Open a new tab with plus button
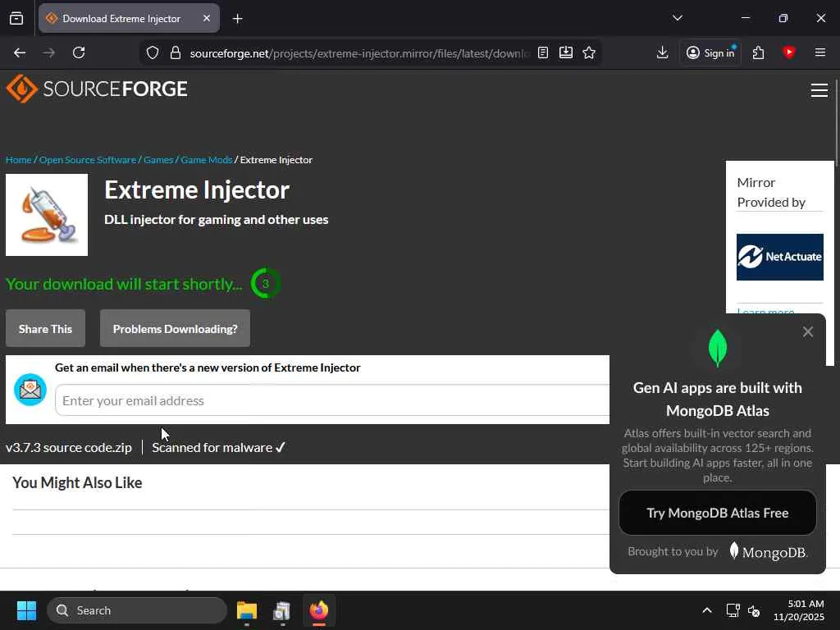 pos(237,19)
